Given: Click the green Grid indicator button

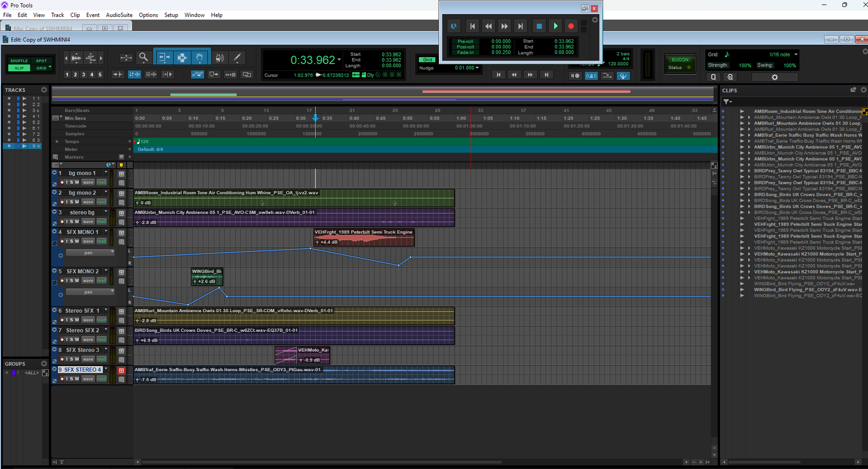Looking at the screenshot, I should 427,60.
